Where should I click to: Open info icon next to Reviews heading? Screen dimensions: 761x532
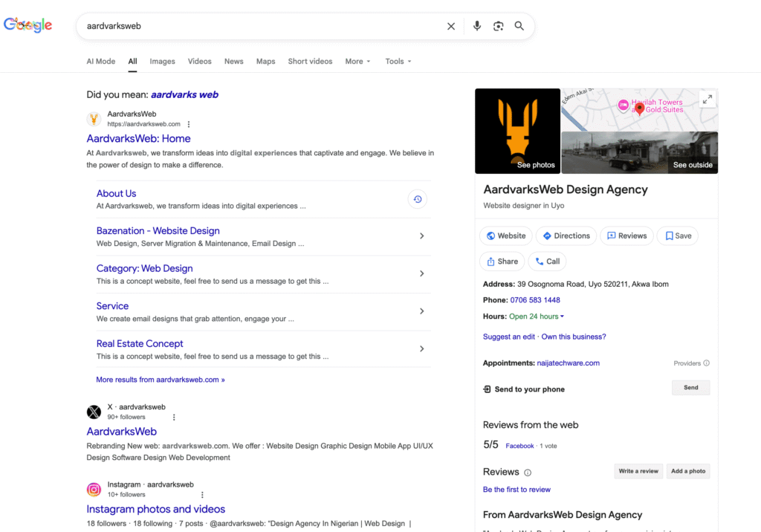coord(528,473)
